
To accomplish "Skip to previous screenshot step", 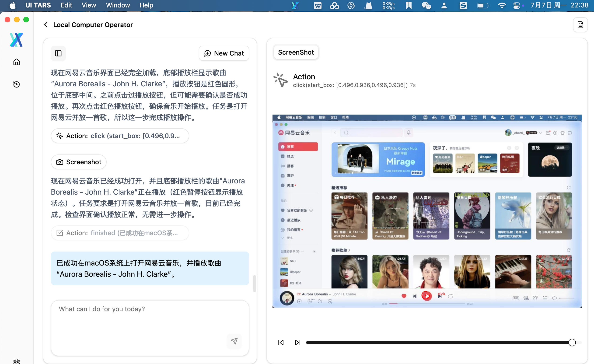I will point(281,343).
